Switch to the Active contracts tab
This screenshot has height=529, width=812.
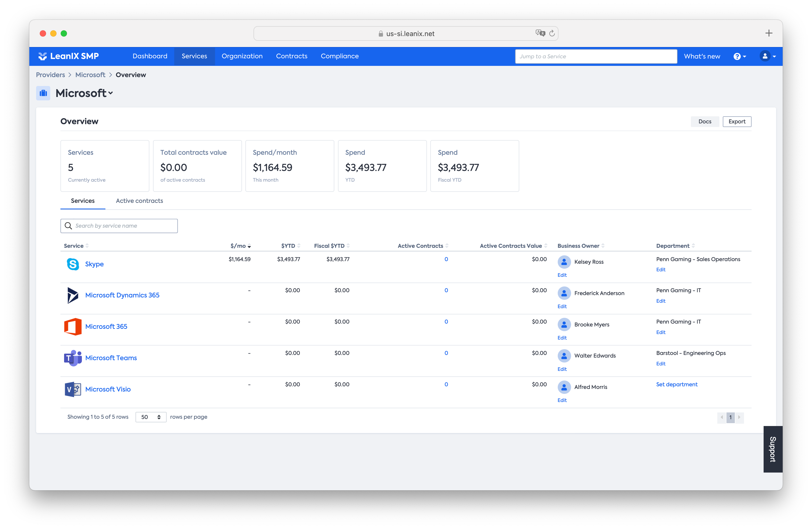click(x=139, y=201)
